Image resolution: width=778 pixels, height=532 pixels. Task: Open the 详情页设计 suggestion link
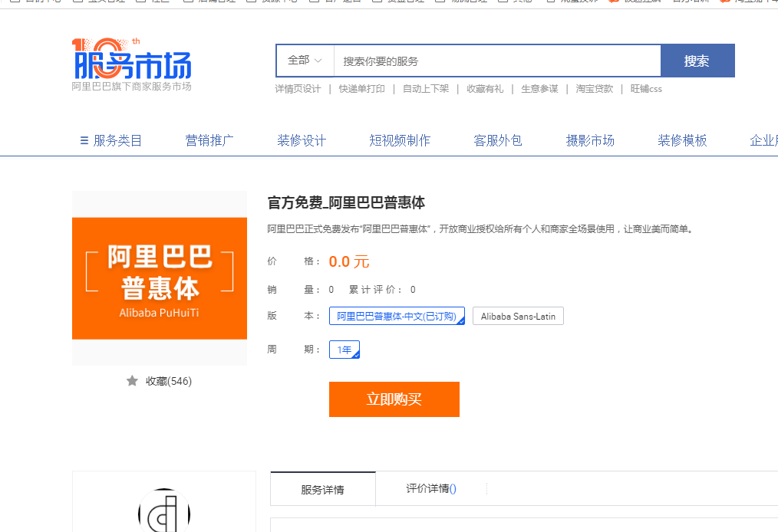pos(298,89)
